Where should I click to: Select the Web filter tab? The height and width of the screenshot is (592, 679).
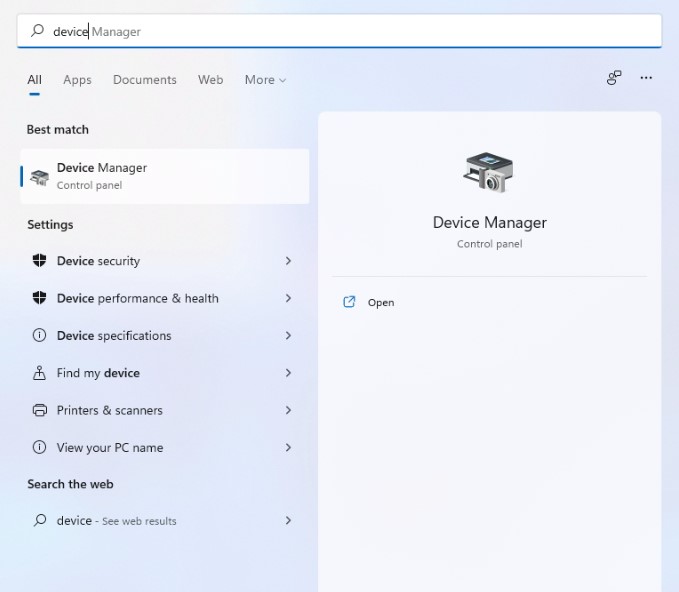tap(210, 80)
